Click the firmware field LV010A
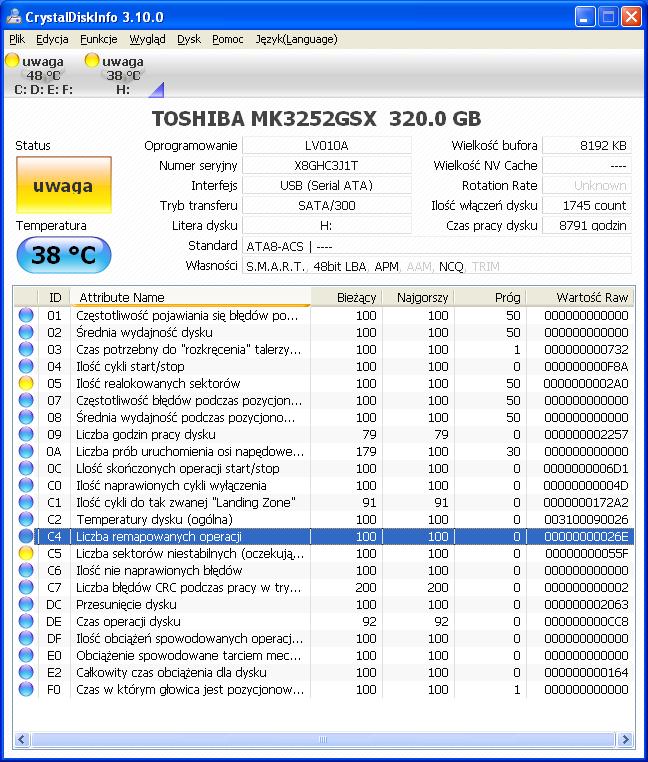 point(327,145)
